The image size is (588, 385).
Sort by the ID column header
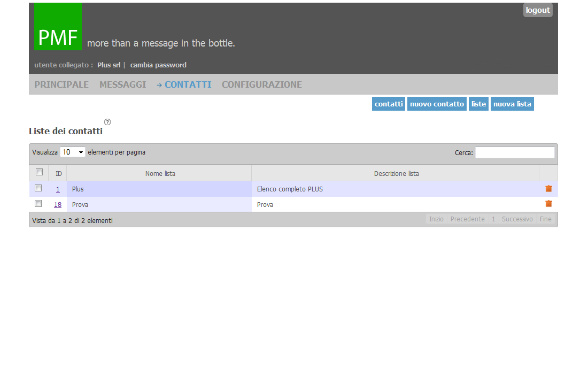click(58, 173)
